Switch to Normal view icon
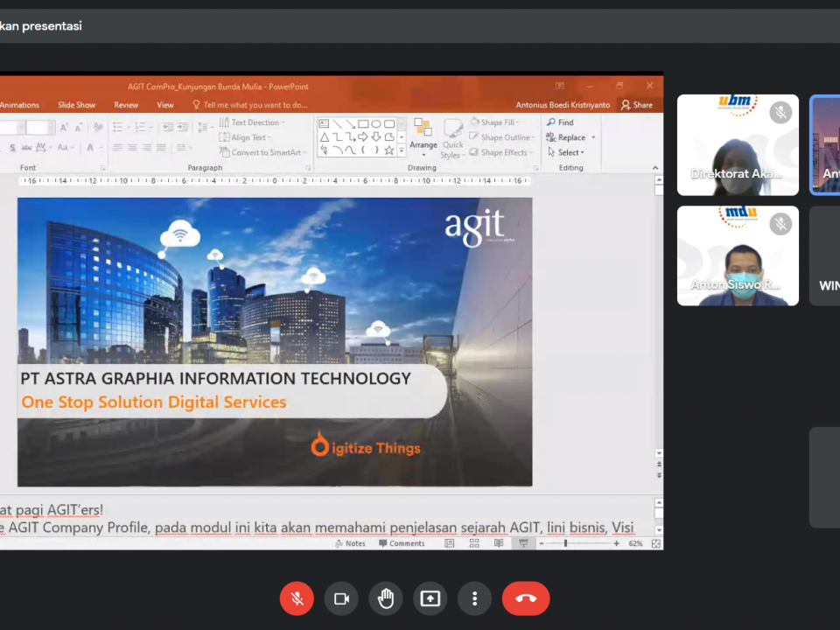 point(450,543)
